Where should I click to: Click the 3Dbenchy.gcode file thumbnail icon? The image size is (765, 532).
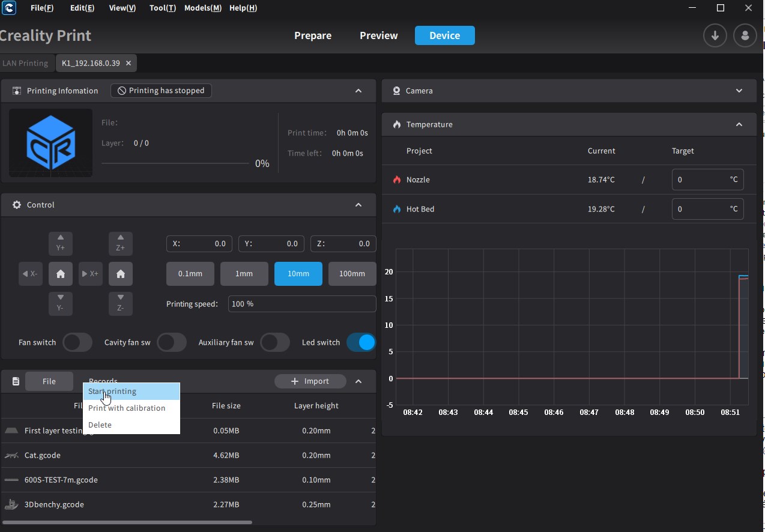point(11,504)
